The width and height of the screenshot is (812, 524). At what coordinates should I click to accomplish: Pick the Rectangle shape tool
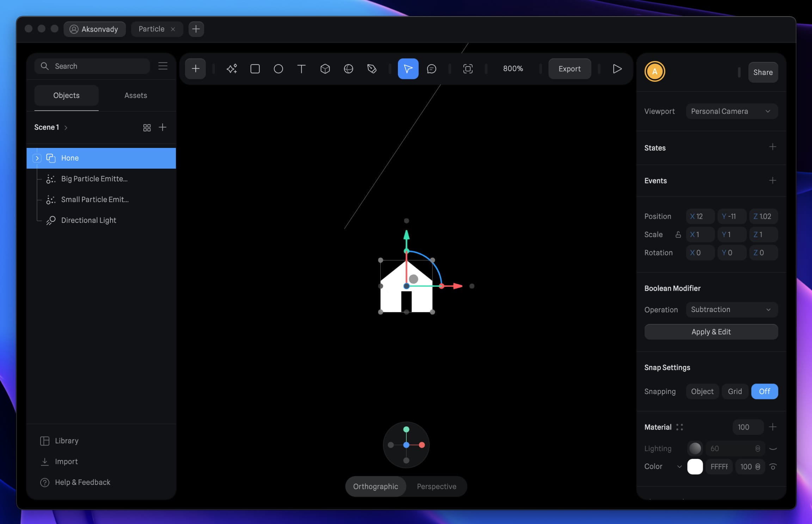[255, 69]
